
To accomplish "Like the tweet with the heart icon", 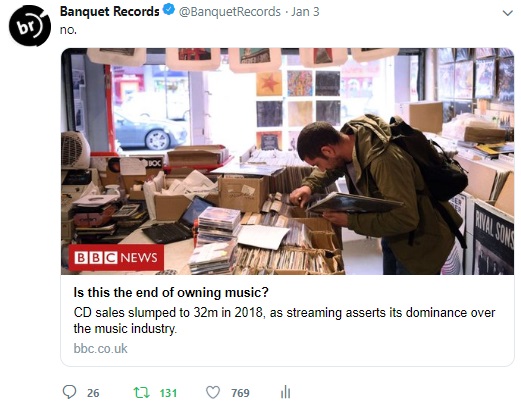I will pos(213,392).
